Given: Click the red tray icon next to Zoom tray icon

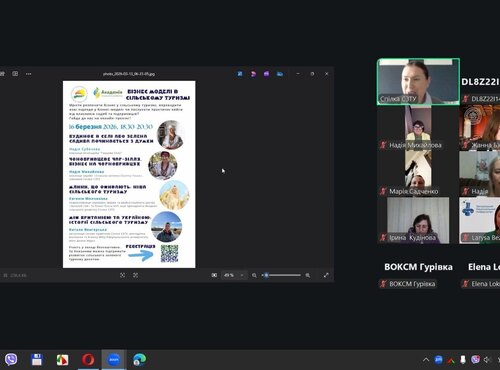Looking at the screenshot, I should 451,360.
